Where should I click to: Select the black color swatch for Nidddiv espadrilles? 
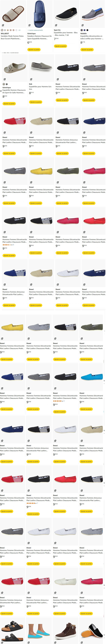87,30
